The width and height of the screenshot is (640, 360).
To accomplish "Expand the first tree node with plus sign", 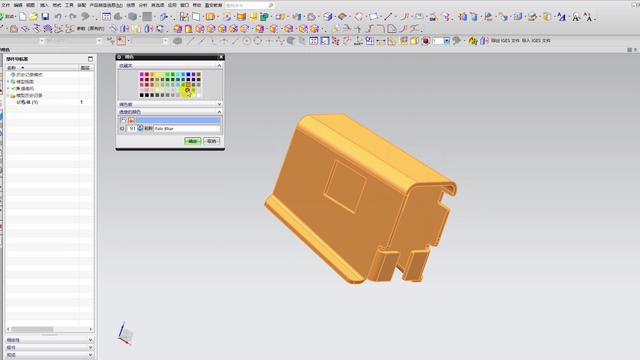I will 8,82.
